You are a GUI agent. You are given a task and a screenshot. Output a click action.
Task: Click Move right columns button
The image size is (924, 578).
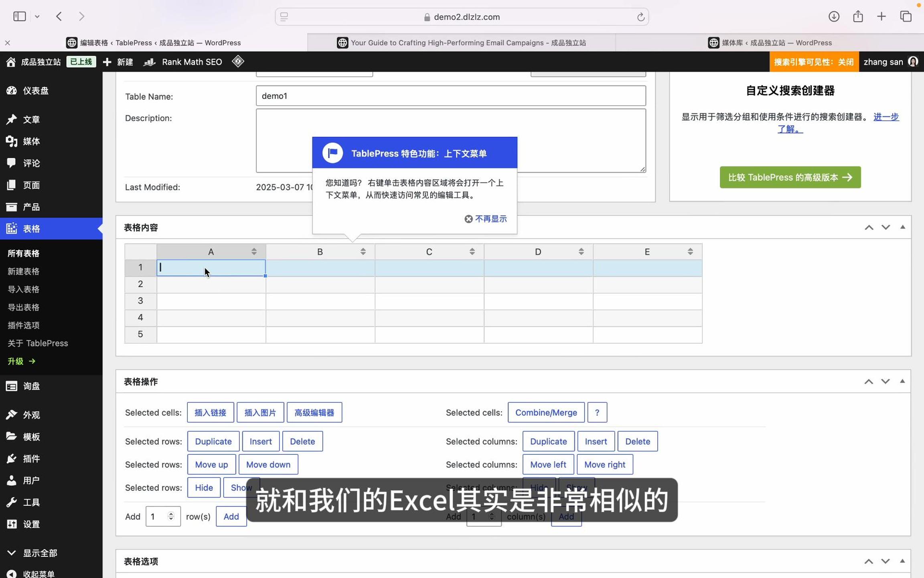click(604, 464)
